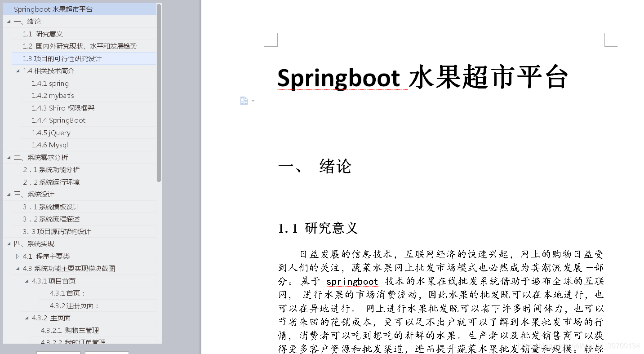Jump to 二、系统需求分析 in outline
Viewport: 644px width, 354px height.
(41, 157)
